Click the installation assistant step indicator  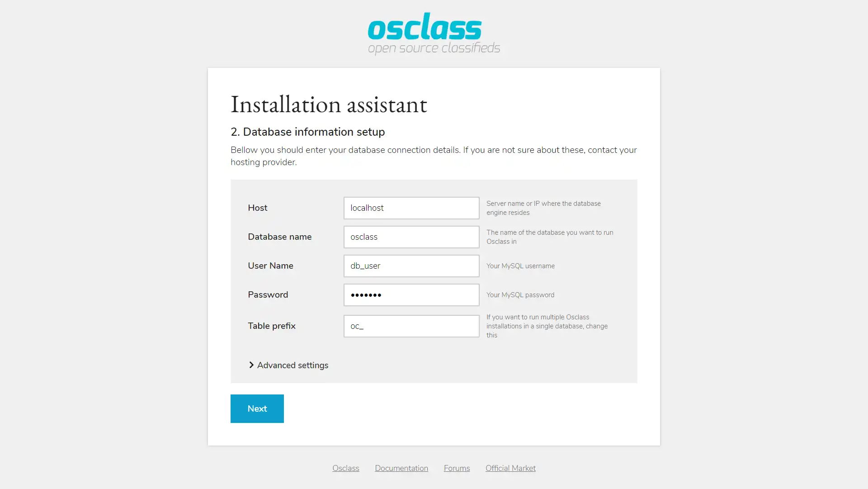coord(307,132)
